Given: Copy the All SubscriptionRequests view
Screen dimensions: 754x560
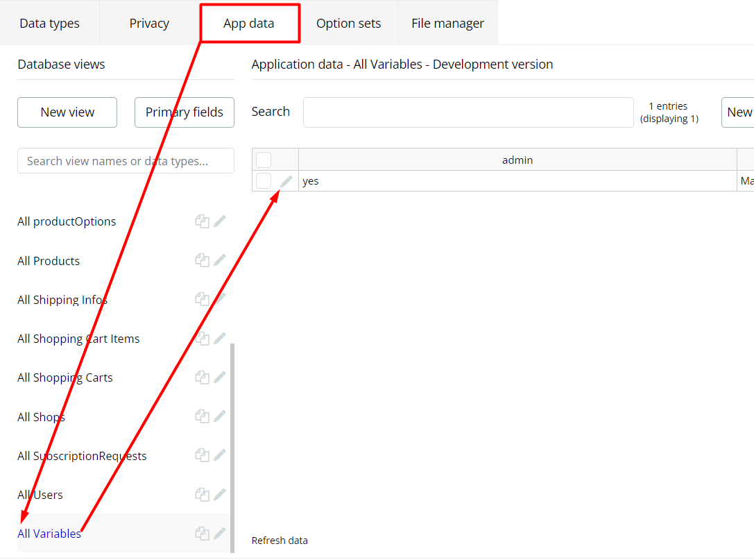Looking at the screenshot, I should 202,455.
